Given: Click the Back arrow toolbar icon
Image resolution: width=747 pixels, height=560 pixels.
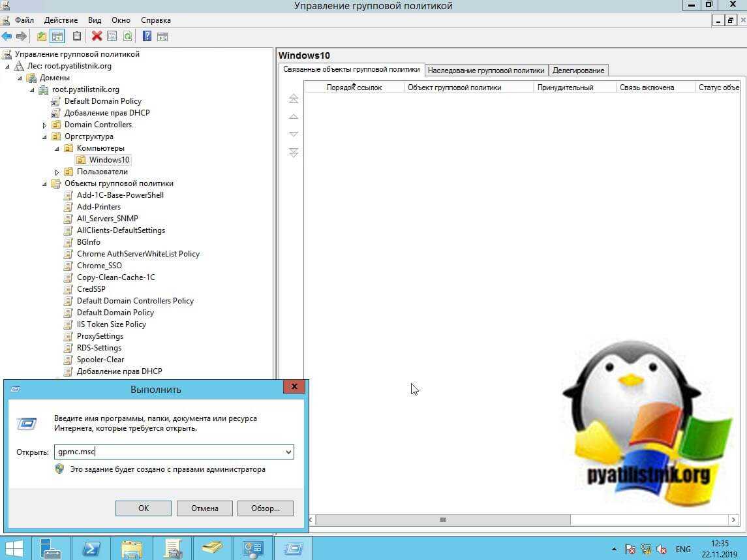Looking at the screenshot, I should [x=7, y=37].
